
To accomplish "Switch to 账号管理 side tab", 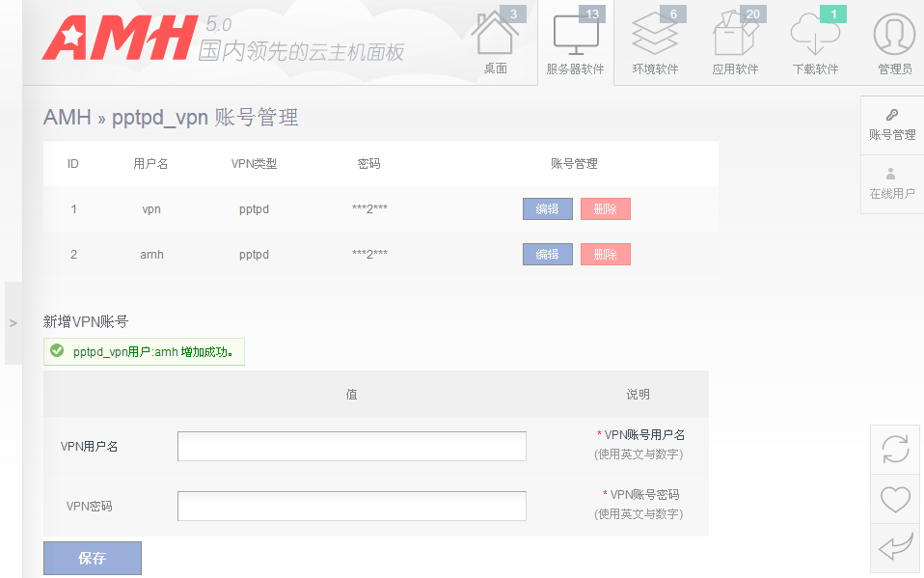I will pyautogui.click(x=892, y=125).
